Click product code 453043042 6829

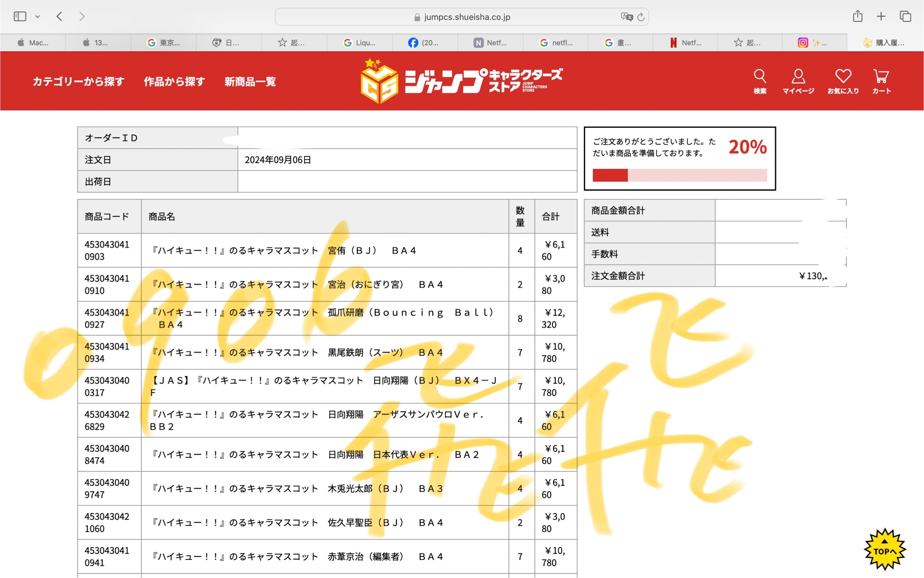point(107,420)
